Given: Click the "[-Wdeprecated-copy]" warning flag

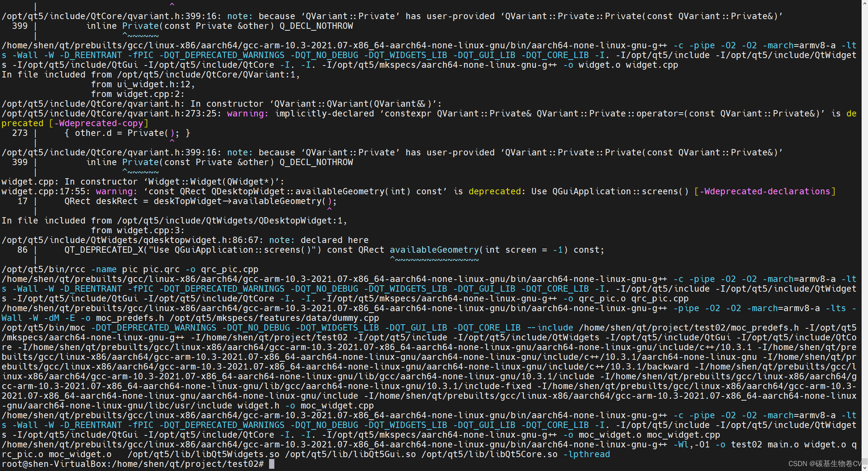Looking at the screenshot, I should tap(99, 123).
